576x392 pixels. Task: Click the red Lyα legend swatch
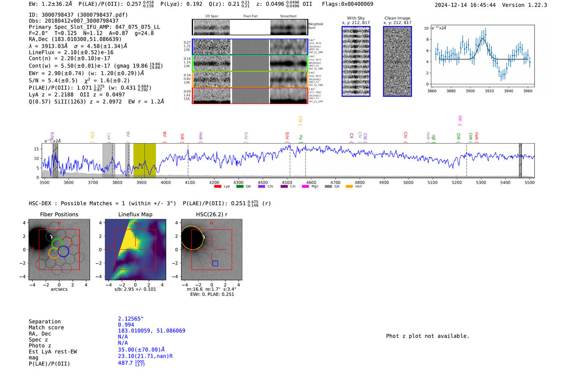tap(218, 187)
